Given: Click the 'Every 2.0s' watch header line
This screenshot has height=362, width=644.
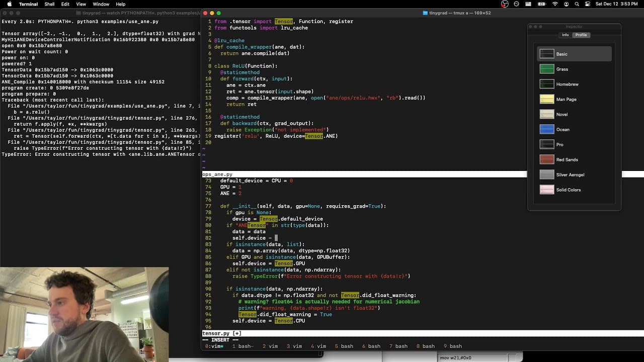Looking at the screenshot, I should tap(80, 22).
